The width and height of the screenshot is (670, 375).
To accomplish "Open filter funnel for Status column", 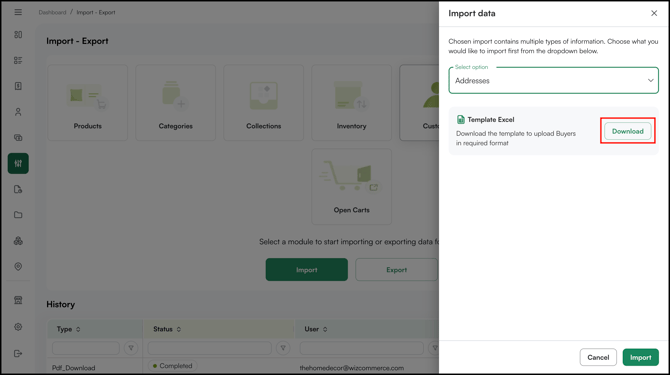I will (x=283, y=348).
